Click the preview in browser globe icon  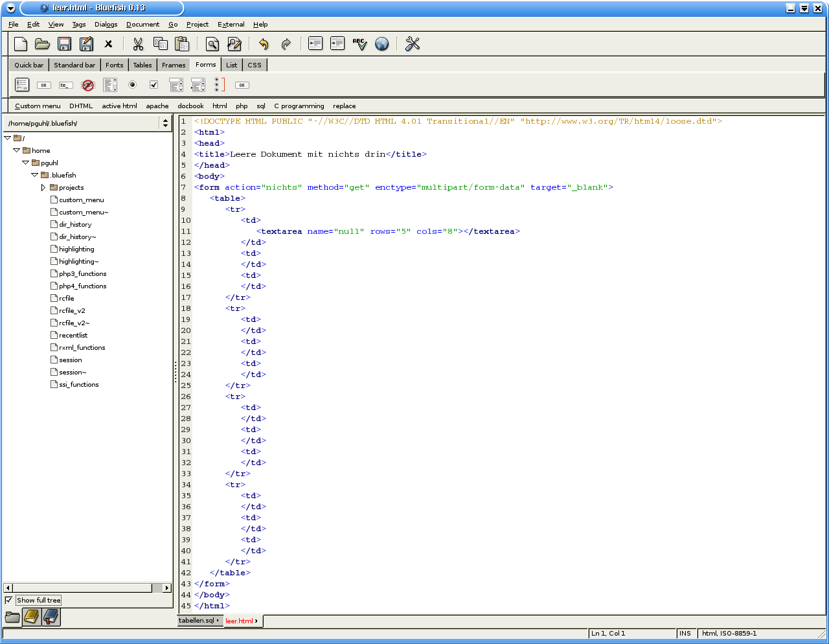pyautogui.click(x=382, y=44)
